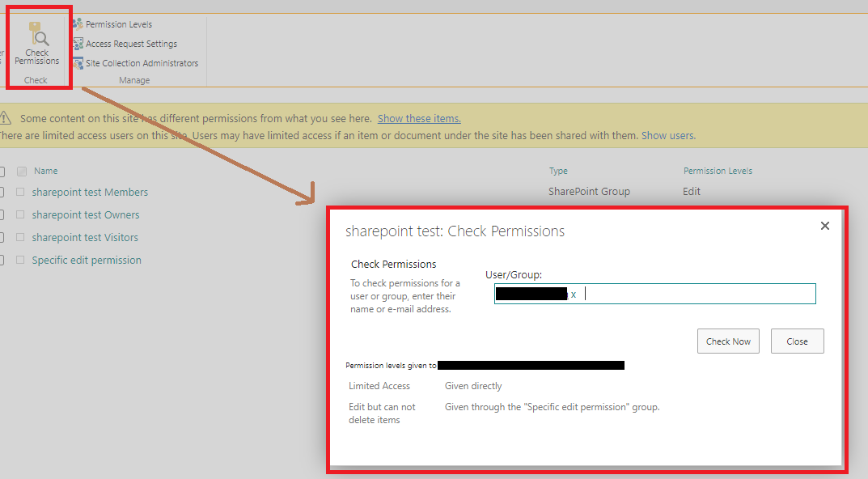The height and width of the screenshot is (479, 868).
Task: Click the Show these items link
Action: (419, 118)
